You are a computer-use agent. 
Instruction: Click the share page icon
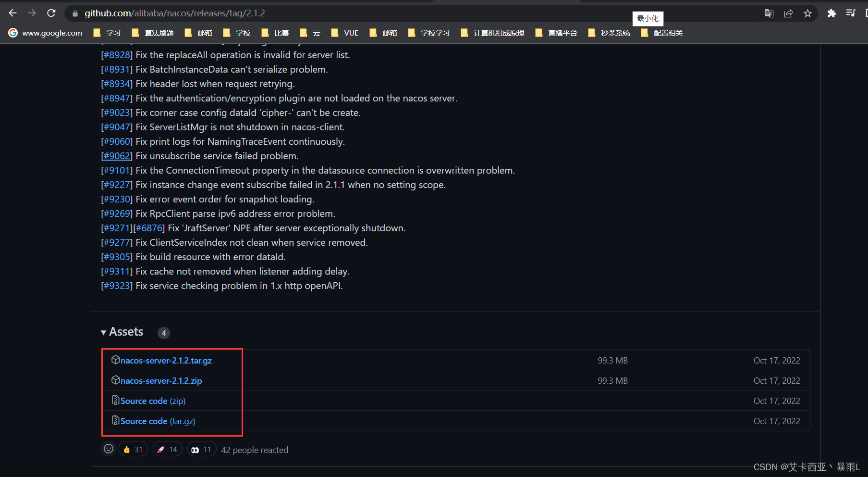[788, 13]
